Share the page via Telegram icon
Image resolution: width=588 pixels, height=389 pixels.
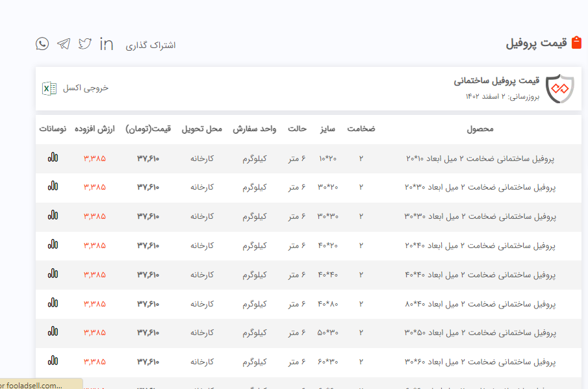[x=64, y=44]
